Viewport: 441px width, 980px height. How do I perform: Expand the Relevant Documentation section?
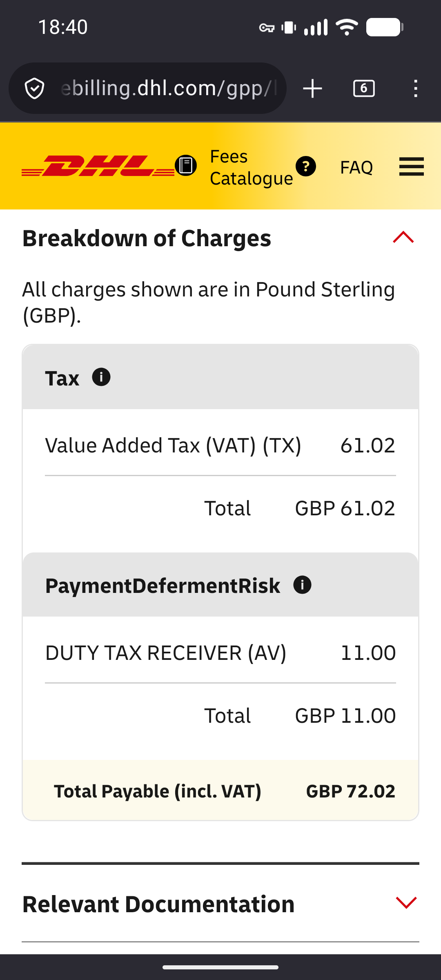[406, 903]
